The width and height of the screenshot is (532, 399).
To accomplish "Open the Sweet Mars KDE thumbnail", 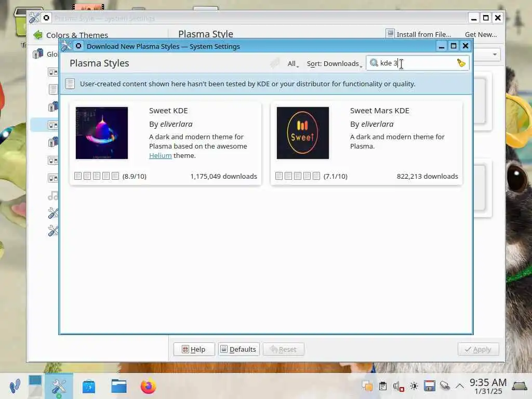I will (303, 133).
